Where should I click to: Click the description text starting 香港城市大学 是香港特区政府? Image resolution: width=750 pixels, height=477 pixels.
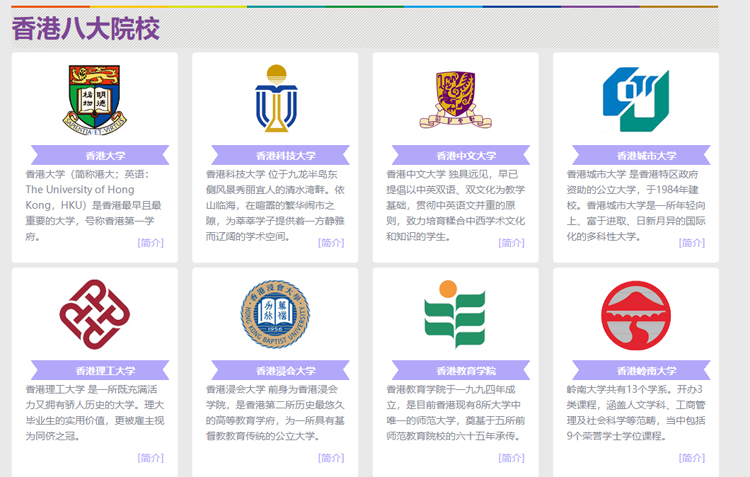pyautogui.click(x=636, y=205)
